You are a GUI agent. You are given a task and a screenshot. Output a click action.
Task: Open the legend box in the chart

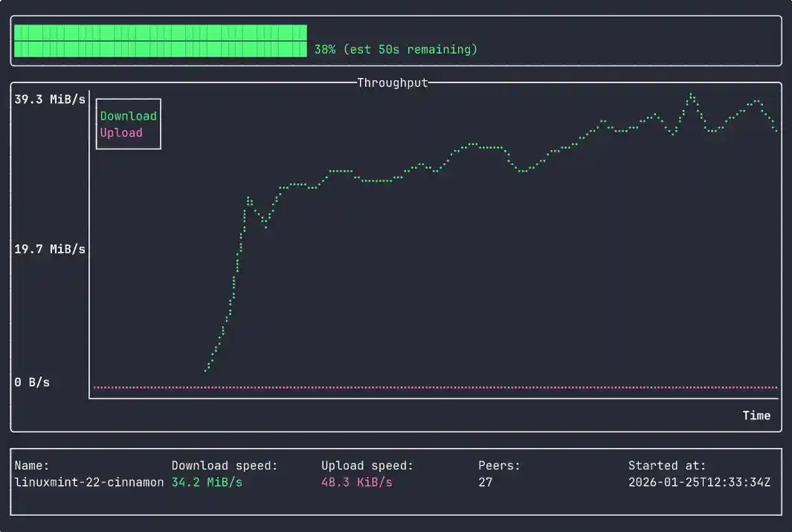click(128, 123)
